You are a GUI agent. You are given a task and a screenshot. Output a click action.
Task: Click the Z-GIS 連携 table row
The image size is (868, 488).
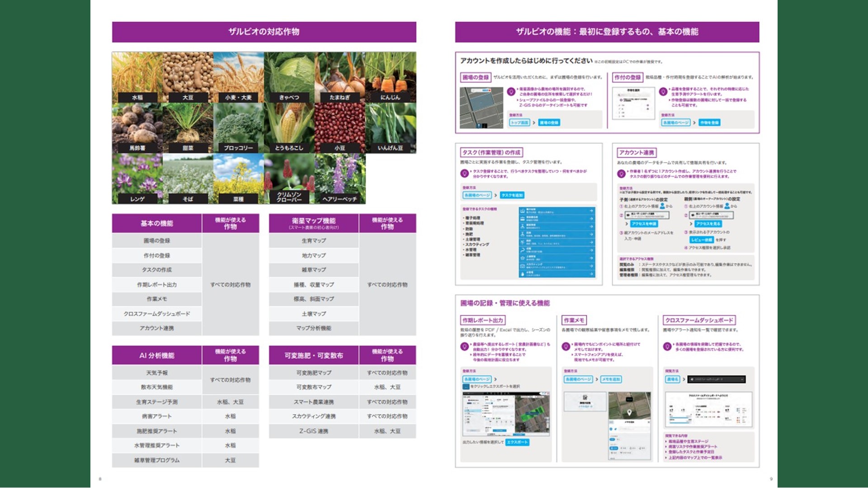(x=342, y=431)
